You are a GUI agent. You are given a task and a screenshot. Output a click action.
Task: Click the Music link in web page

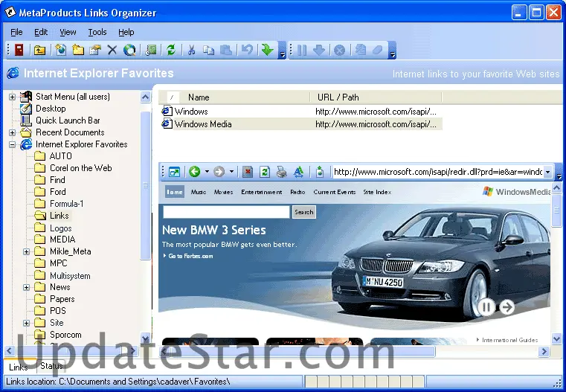[199, 192]
